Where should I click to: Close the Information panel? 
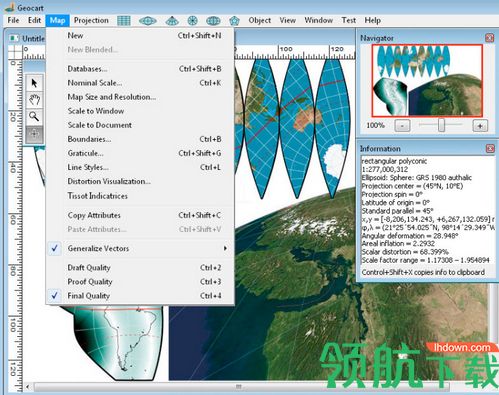(490, 148)
